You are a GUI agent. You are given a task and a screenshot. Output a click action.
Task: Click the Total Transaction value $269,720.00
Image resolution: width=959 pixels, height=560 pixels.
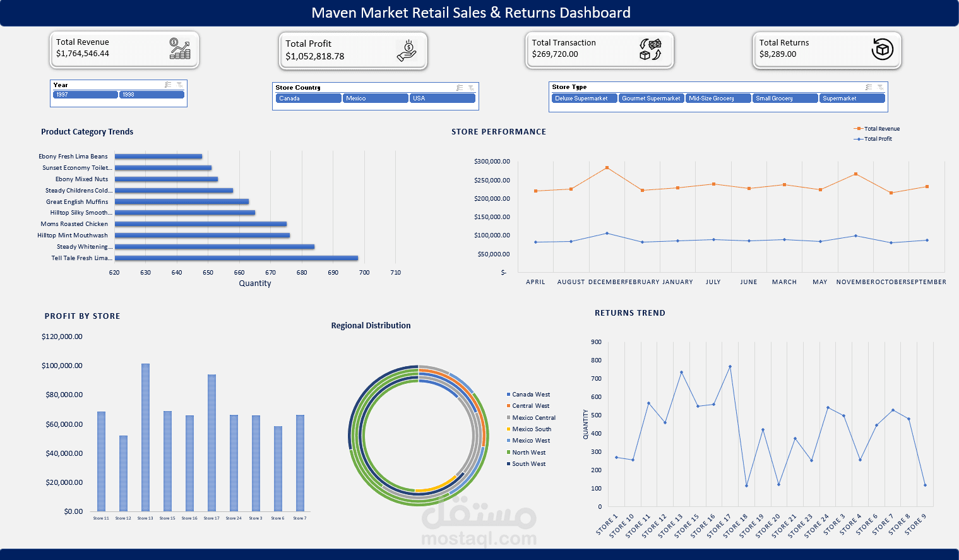click(x=555, y=54)
